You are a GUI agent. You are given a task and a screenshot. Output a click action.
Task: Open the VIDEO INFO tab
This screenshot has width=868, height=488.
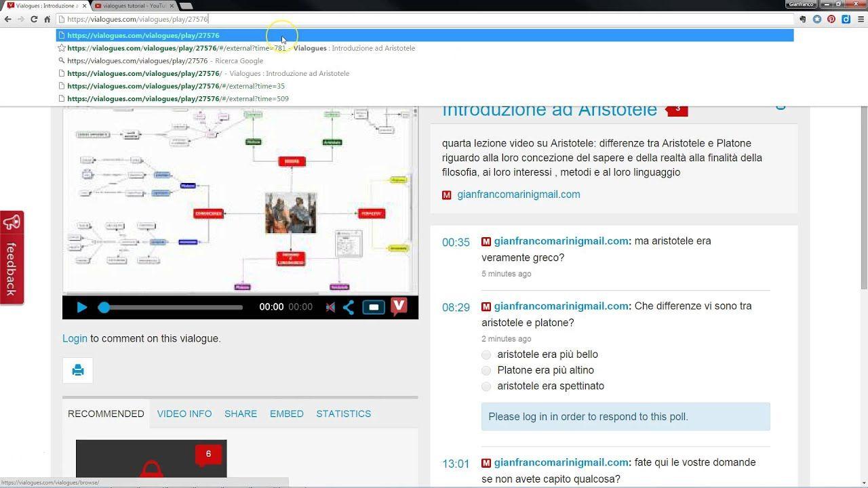click(x=184, y=413)
